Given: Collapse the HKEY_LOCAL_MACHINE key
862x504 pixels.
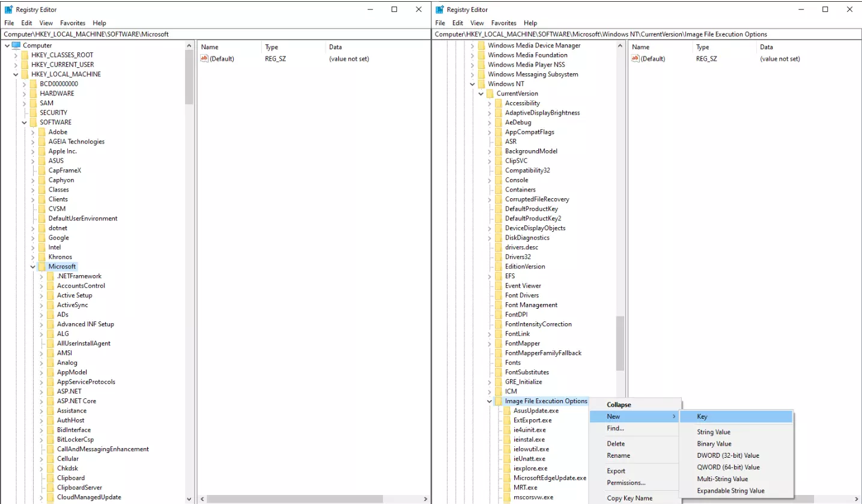Looking at the screenshot, I should (16, 74).
